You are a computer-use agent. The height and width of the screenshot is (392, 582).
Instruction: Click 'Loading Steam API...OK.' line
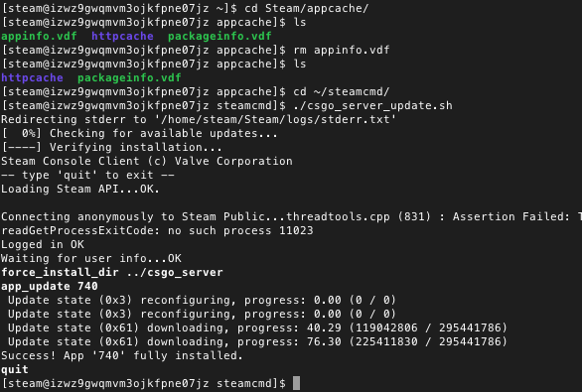click(x=80, y=189)
